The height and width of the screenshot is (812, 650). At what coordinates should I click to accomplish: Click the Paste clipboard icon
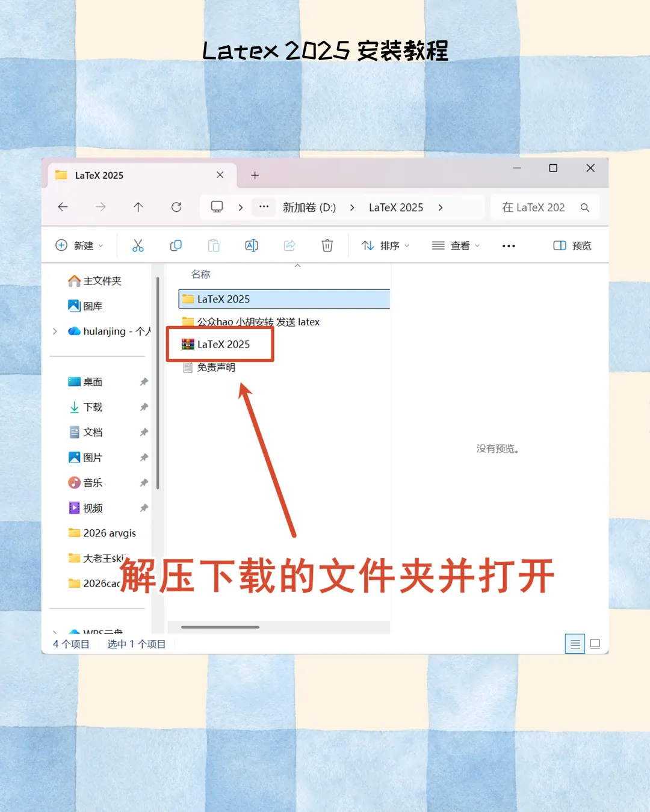(x=214, y=245)
